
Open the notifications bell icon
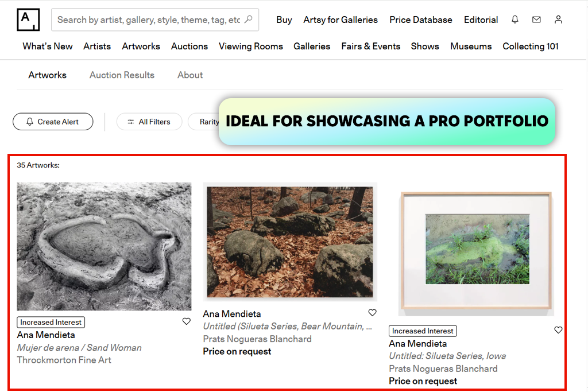click(x=515, y=20)
